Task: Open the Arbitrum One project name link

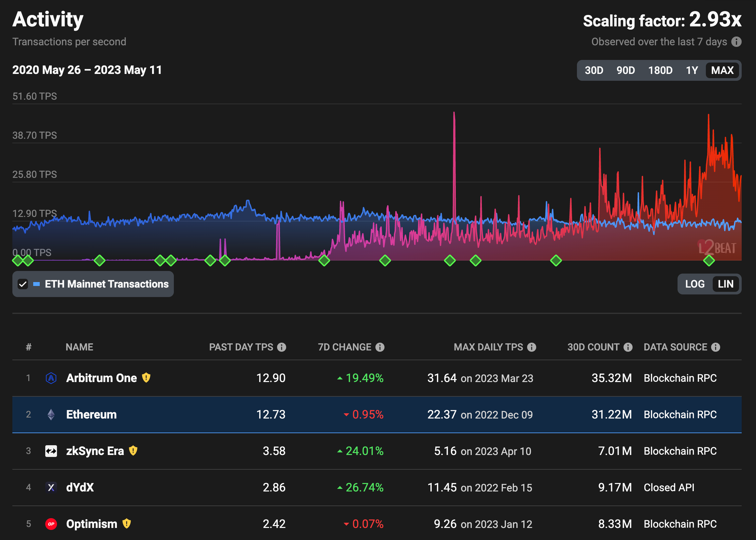Action: coord(101,378)
